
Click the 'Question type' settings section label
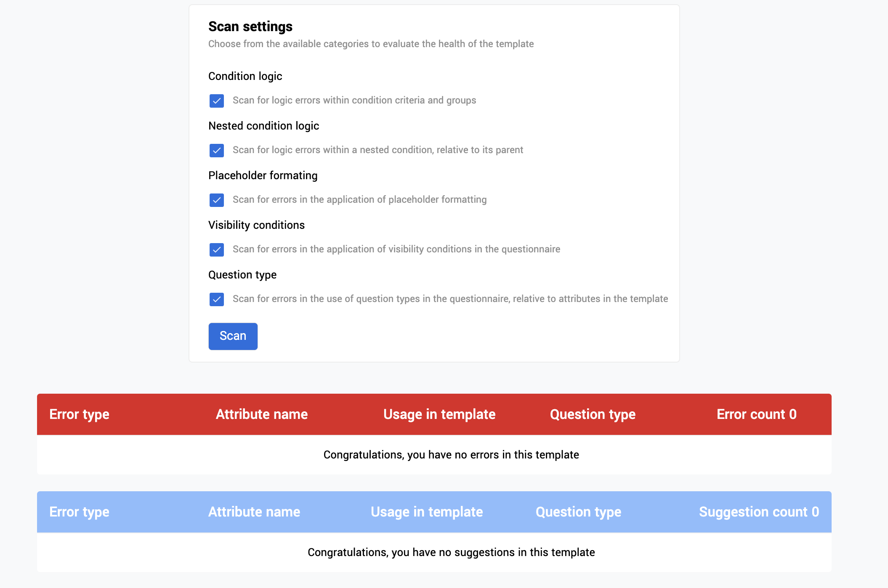[242, 275]
